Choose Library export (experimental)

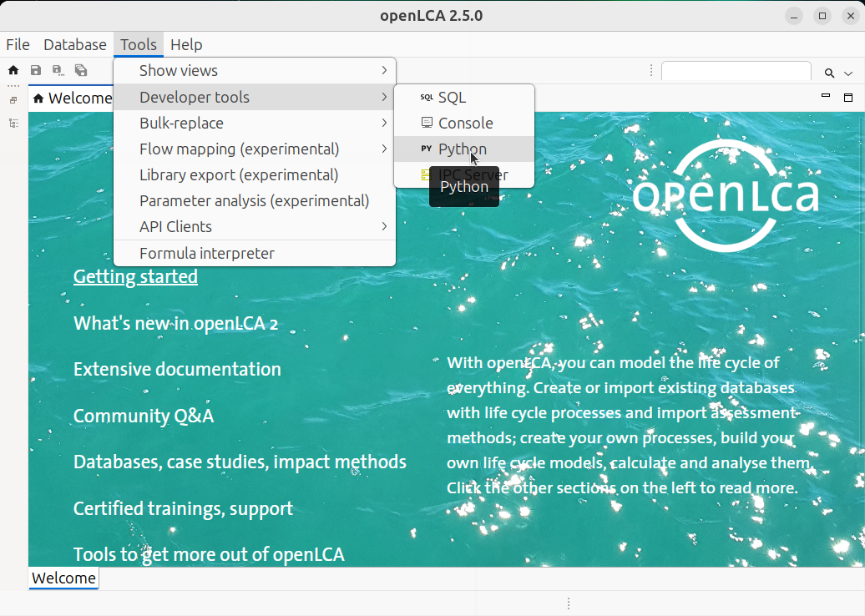pos(255,174)
